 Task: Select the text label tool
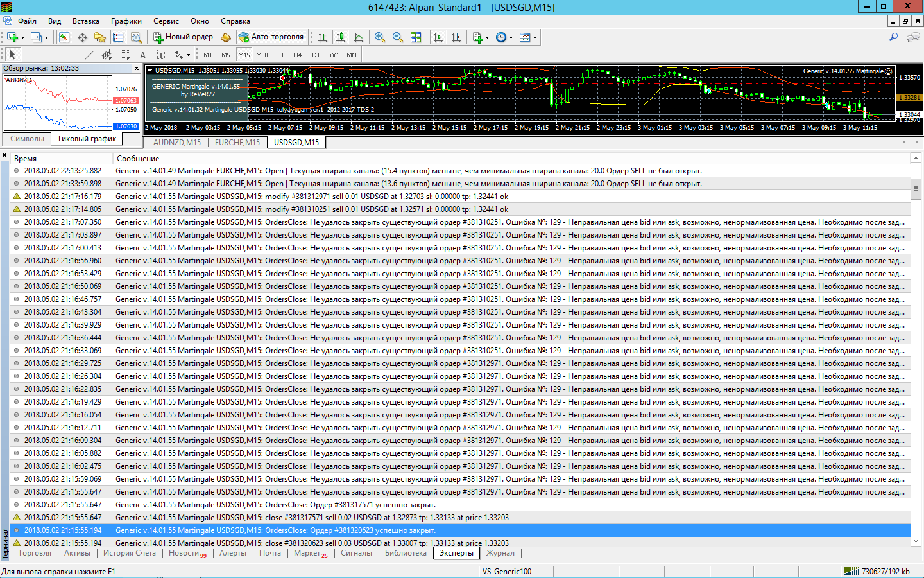pyautogui.click(x=160, y=55)
